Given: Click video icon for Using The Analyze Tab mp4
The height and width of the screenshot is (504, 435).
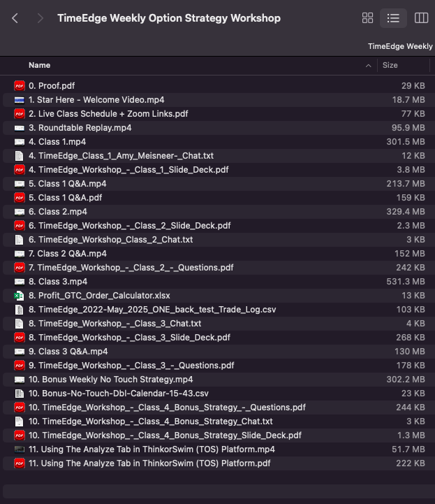Looking at the screenshot, I should pyautogui.click(x=20, y=449).
